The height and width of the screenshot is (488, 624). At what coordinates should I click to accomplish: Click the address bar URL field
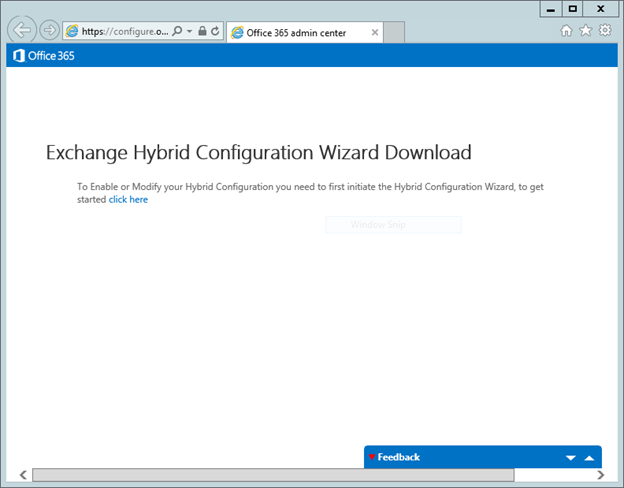125,31
